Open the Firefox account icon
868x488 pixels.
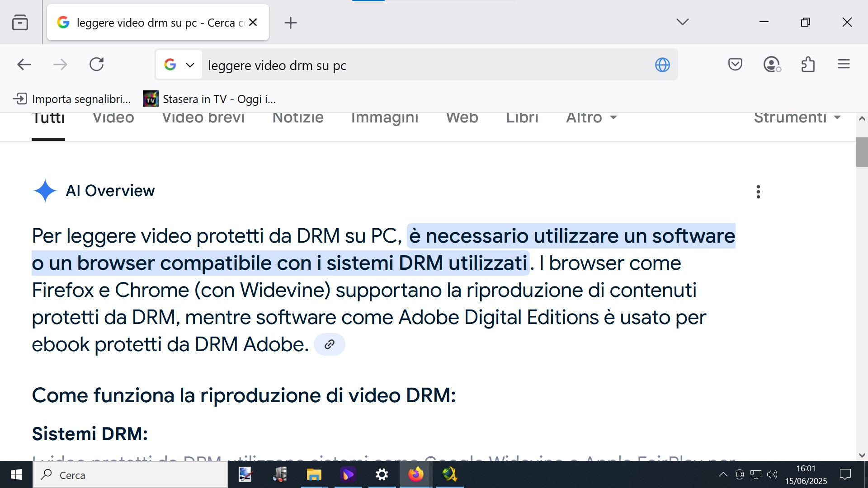tap(772, 65)
